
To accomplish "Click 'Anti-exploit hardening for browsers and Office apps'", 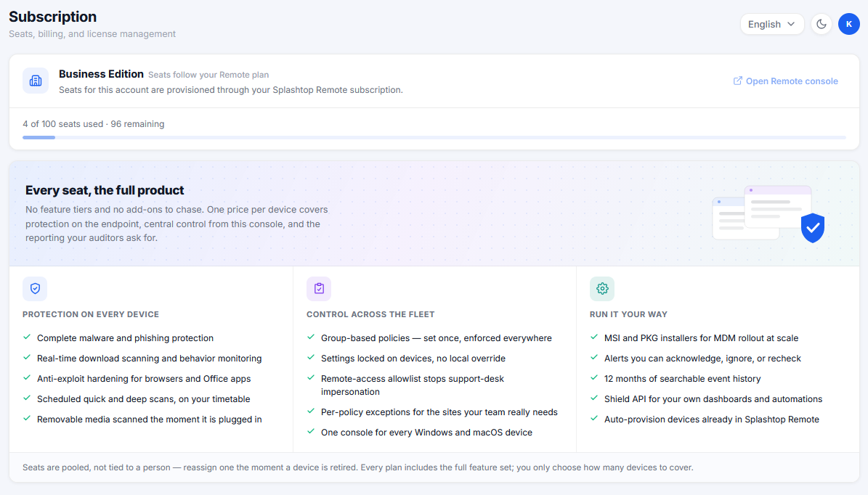I will (x=144, y=379).
